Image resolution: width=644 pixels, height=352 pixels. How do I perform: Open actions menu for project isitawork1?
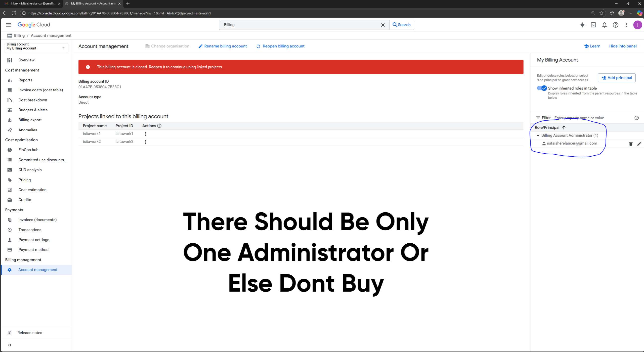tap(145, 134)
